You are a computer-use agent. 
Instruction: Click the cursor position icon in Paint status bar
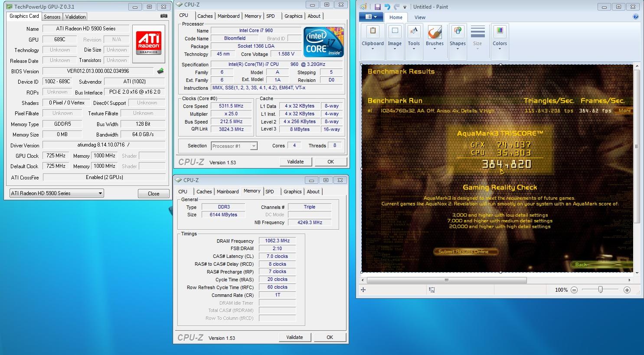pos(363,290)
